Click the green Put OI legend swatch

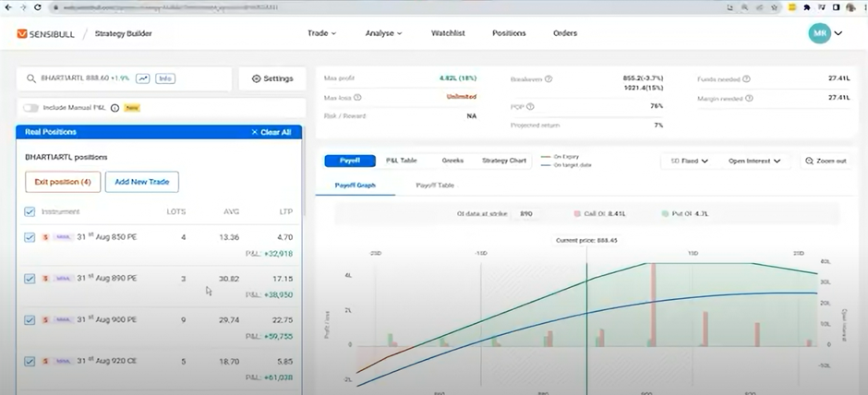point(664,213)
